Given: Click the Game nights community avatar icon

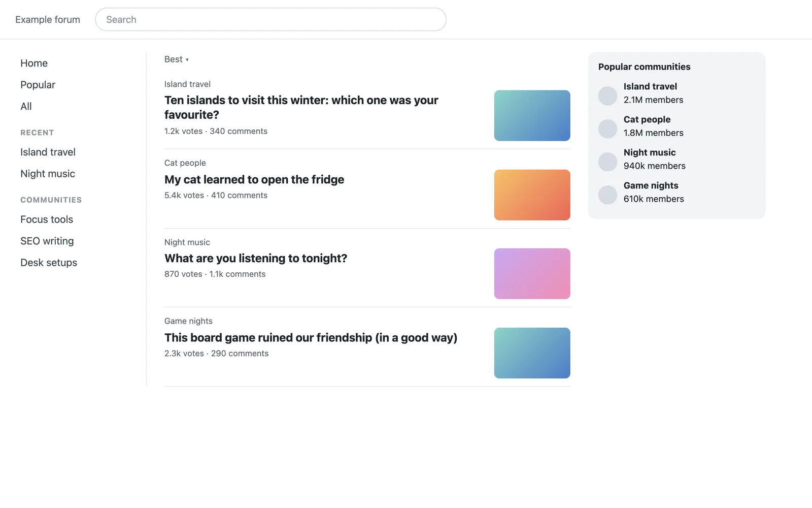Looking at the screenshot, I should click(607, 195).
